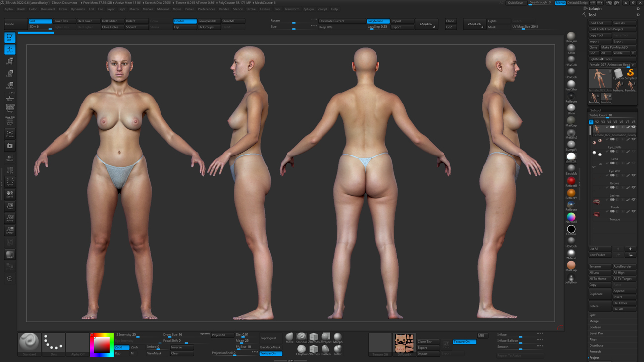Open the Material menu
The width and height of the screenshot is (644, 362).
click(x=162, y=9)
